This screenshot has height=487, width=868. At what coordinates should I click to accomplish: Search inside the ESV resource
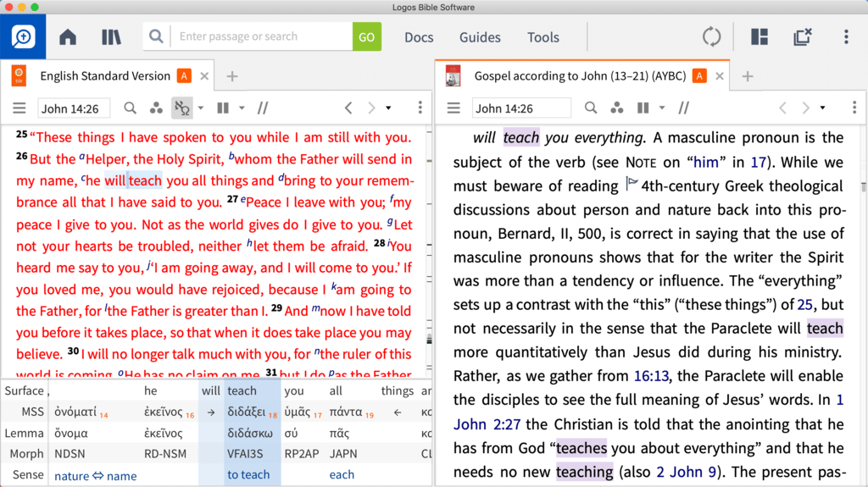coord(130,108)
